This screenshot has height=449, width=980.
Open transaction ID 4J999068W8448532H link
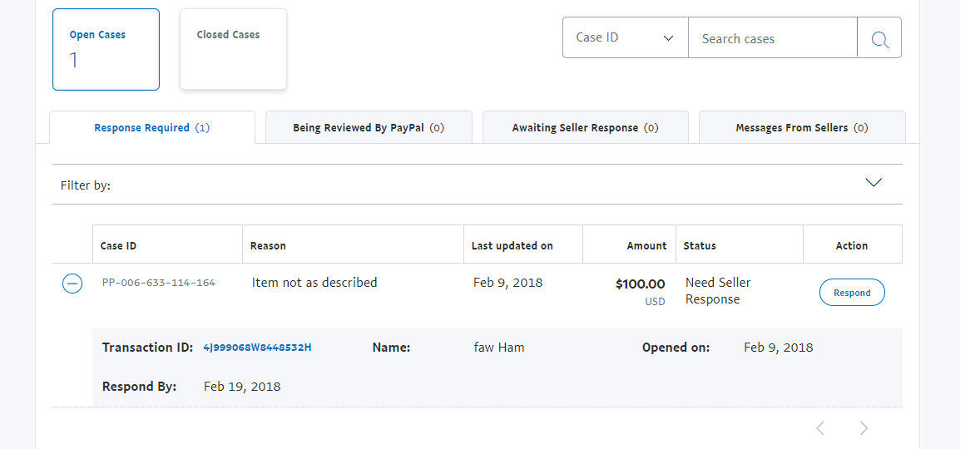point(257,348)
